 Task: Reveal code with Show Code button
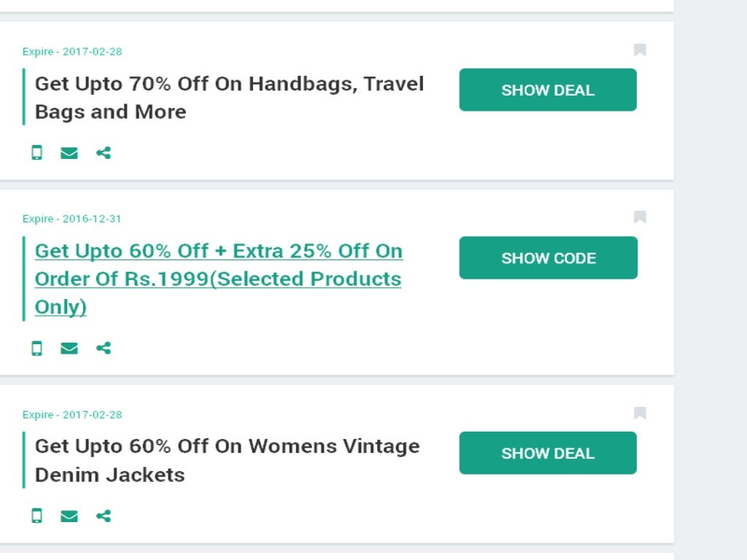pos(548,257)
